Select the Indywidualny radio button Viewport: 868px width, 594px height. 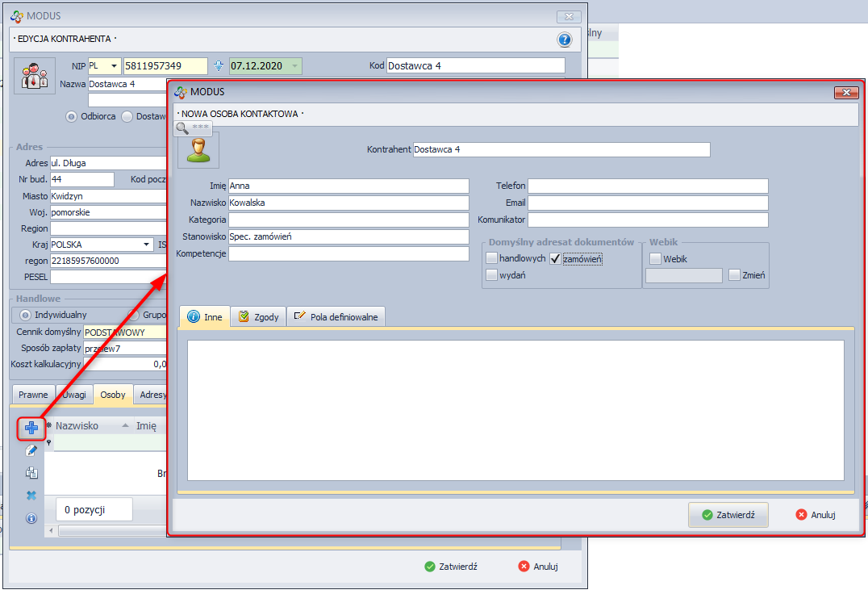pyautogui.click(x=26, y=315)
